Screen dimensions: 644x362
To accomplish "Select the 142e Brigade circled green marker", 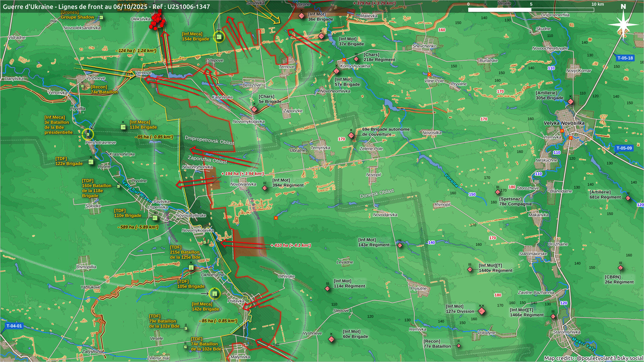I will (x=215, y=294).
